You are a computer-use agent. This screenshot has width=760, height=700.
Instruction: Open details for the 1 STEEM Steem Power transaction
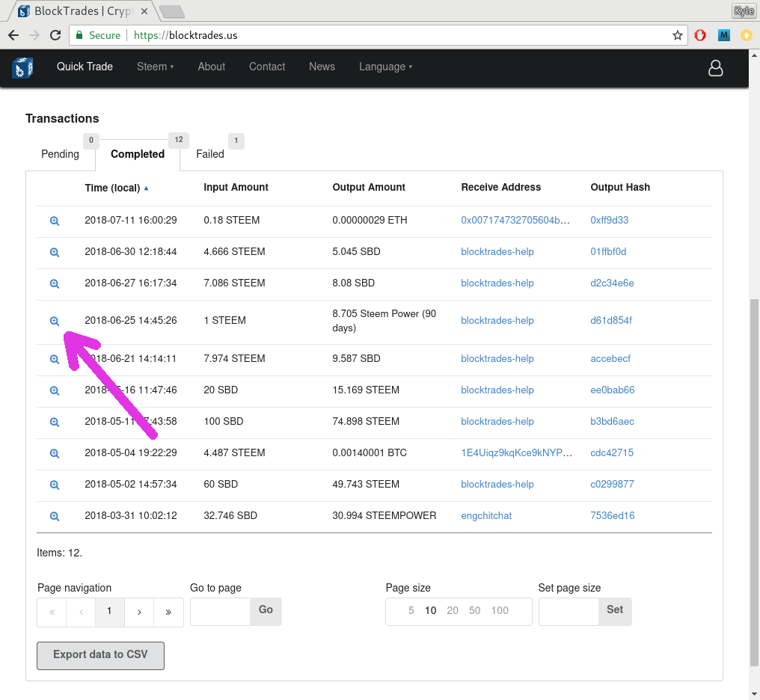click(55, 321)
